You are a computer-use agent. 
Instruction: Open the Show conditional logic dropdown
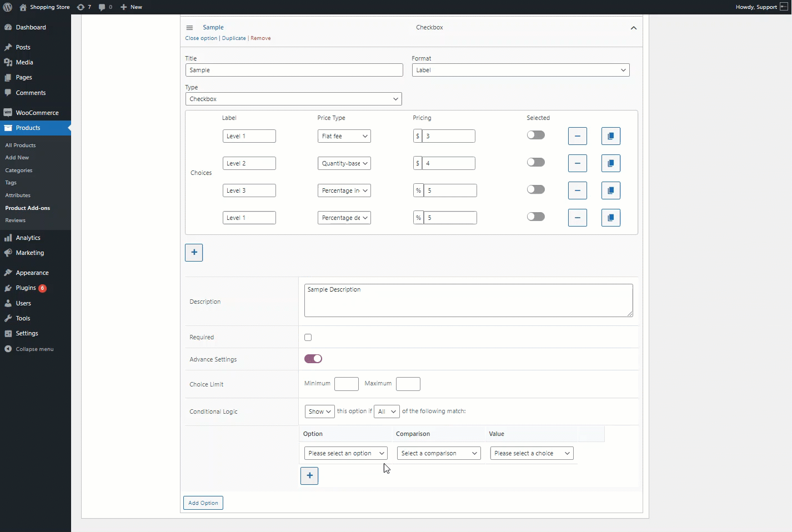click(319, 411)
